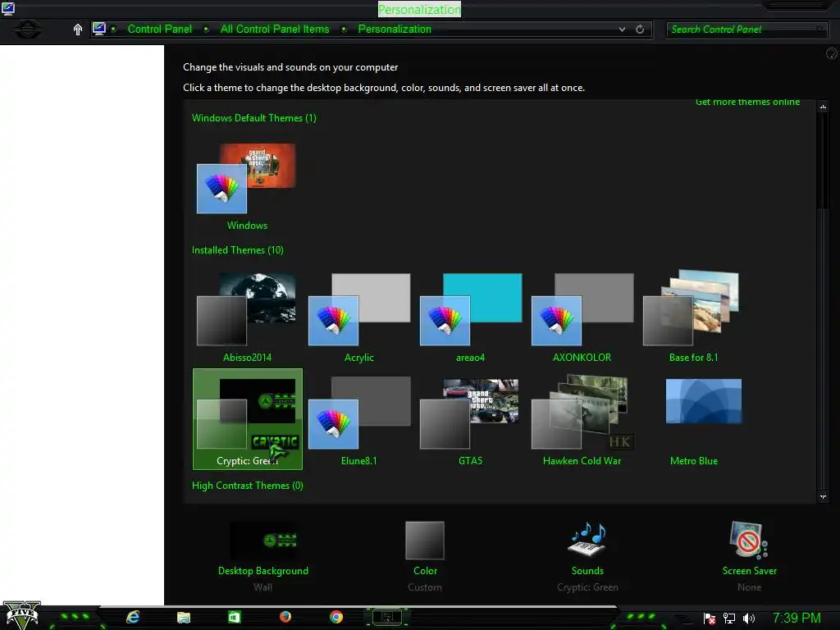Apply the Base for 8.1 theme

pyautogui.click(x=693, y=317)
